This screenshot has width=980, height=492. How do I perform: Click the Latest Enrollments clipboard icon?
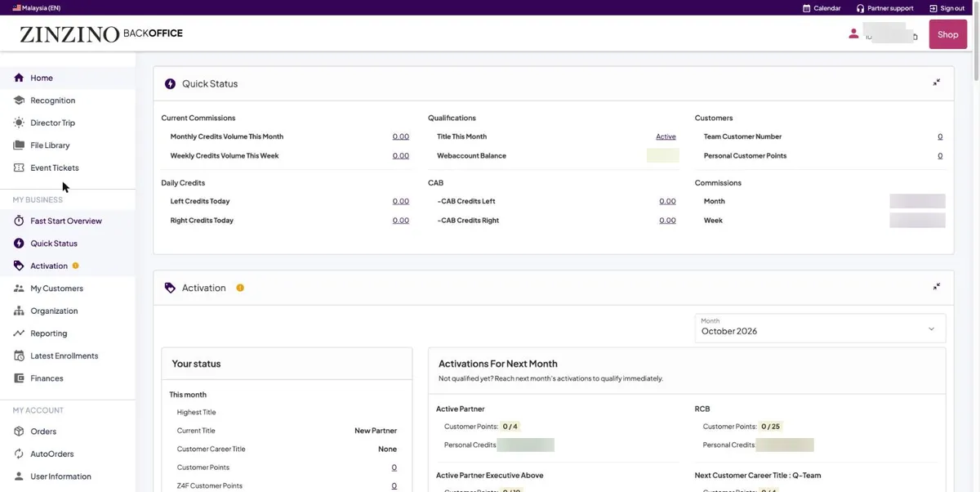19,356
